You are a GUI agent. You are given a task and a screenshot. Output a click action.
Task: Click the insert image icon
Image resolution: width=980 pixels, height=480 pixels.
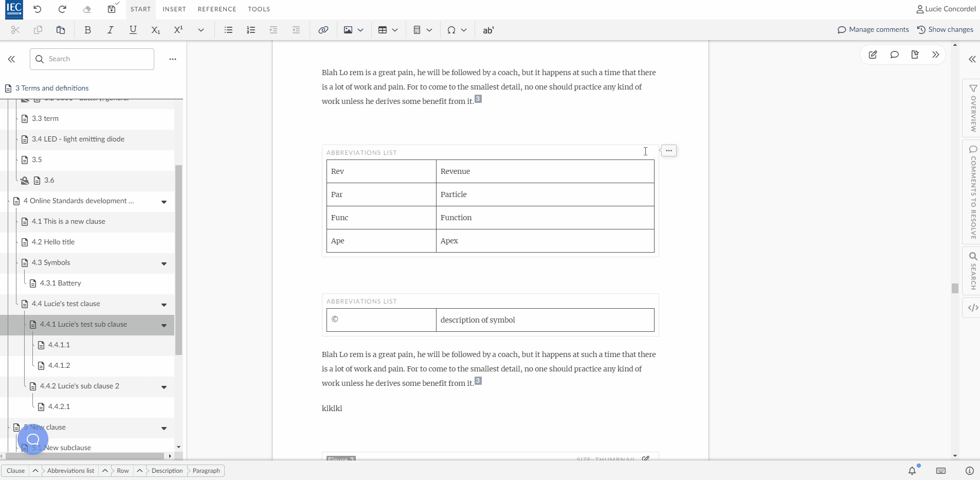(x=348, y=30)
